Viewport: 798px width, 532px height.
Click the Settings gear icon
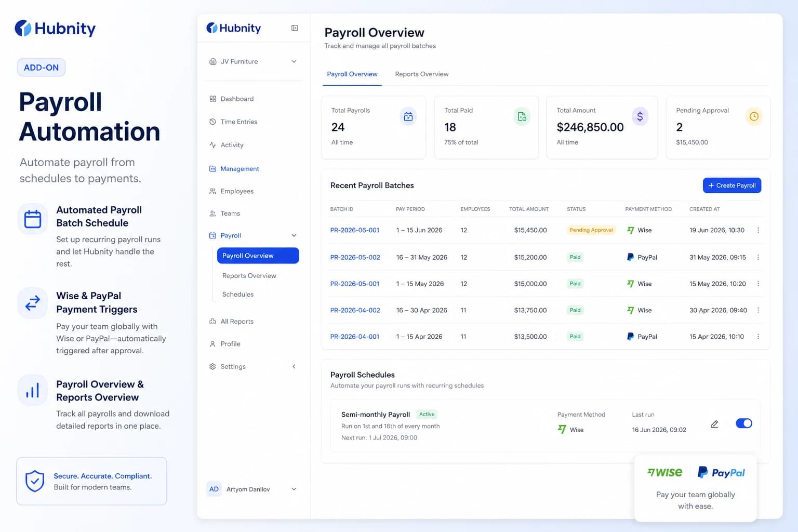click(x=212, y=366)
